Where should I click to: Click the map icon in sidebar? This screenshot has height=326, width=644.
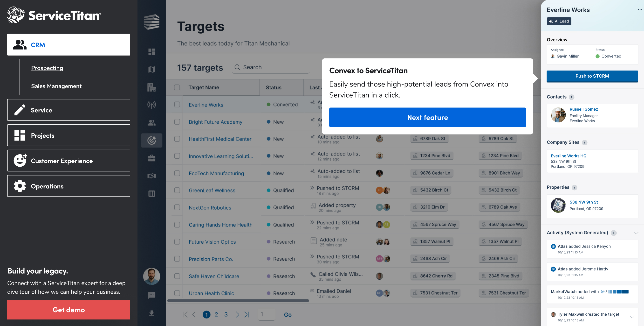click(151, 69)
